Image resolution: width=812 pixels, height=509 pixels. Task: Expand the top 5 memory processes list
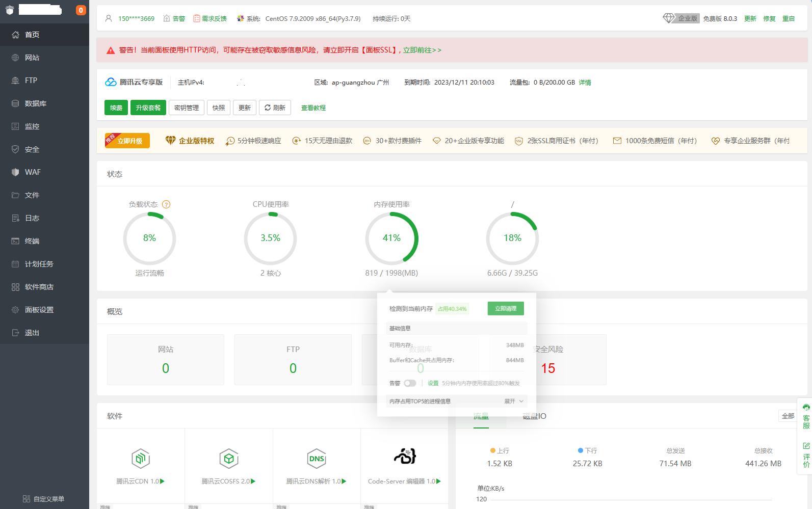click(514, 401)
